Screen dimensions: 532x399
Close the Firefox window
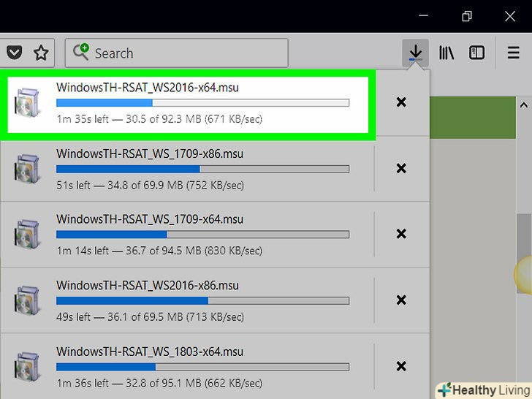pos(510,16)
